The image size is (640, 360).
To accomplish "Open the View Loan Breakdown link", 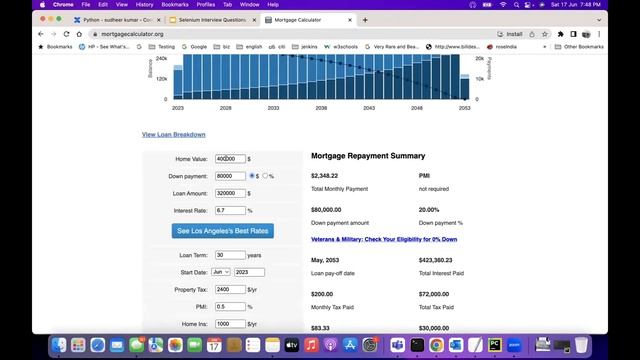I will pyautogui.click(x=173, y=135).
